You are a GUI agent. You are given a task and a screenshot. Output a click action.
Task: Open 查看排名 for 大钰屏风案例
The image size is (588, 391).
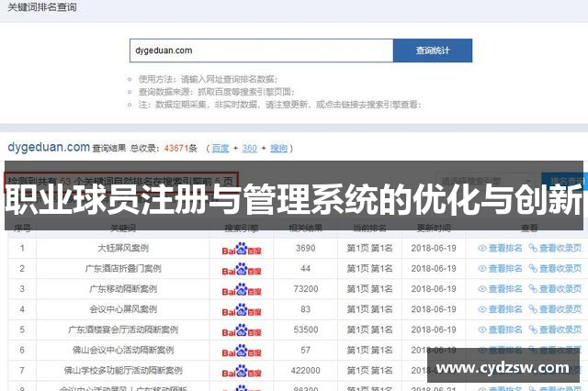click(500, 248)
